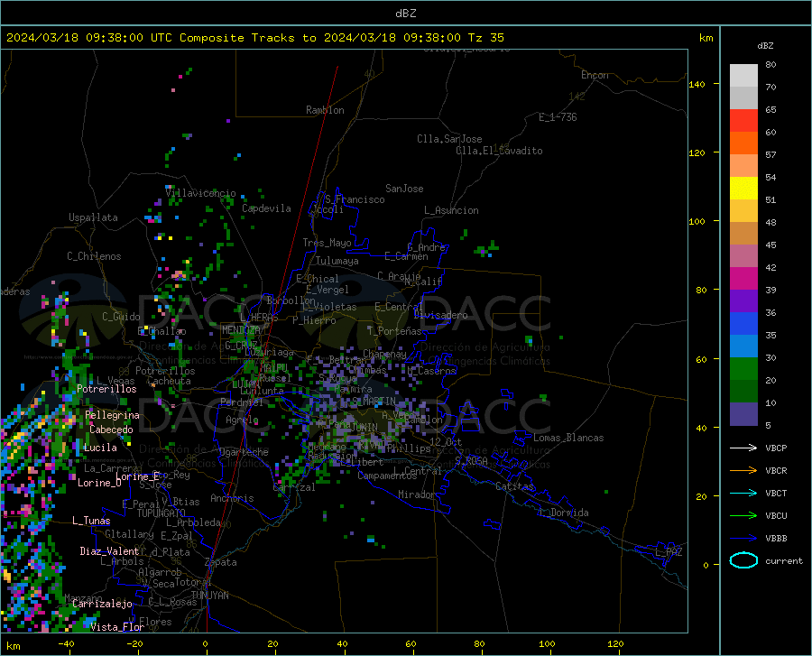Click the pink 'Carrizalejo' station label
812x656 pixels.
tap(102, 604)
